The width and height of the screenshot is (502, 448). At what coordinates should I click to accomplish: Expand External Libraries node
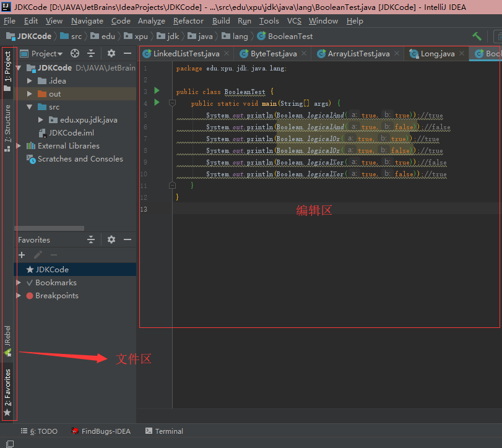[x=19, y=145]
